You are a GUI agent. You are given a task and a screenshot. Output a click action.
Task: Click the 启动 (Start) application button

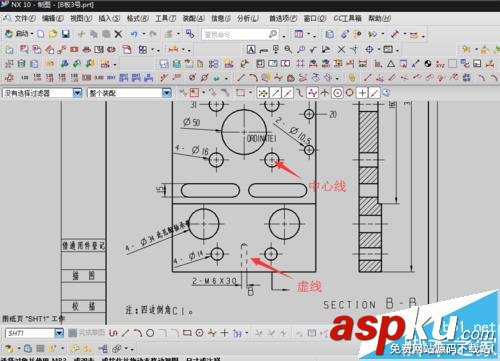coord(19,34)
